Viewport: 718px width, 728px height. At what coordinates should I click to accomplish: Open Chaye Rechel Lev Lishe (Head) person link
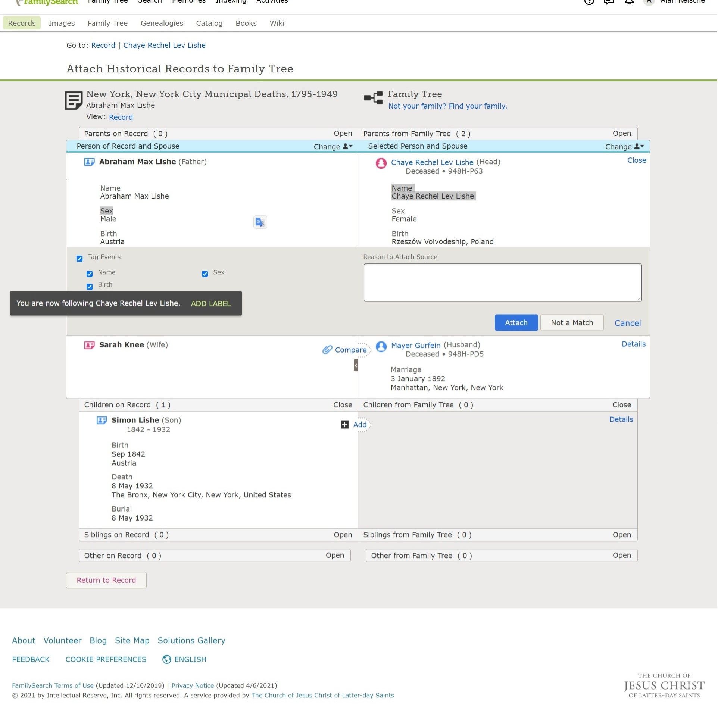432,162
